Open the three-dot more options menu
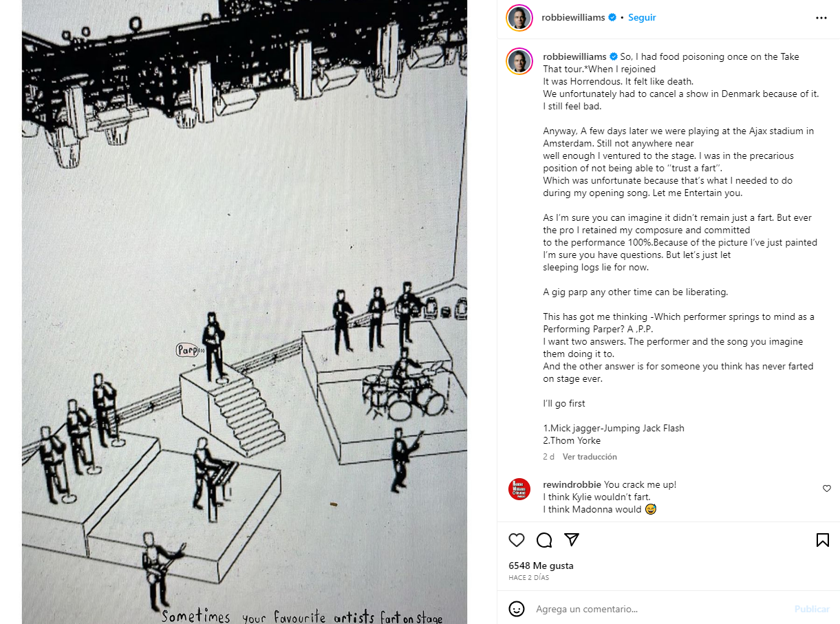 coord(821,18)
